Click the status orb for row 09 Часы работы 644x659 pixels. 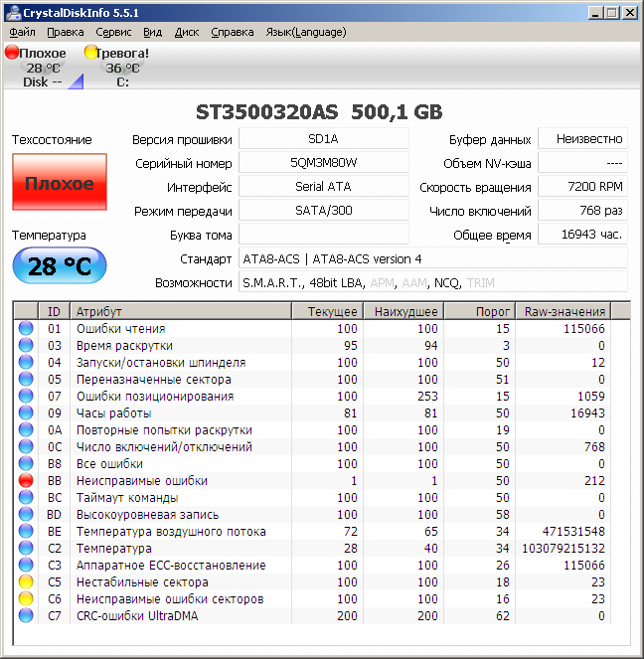[x=26, y=412]
